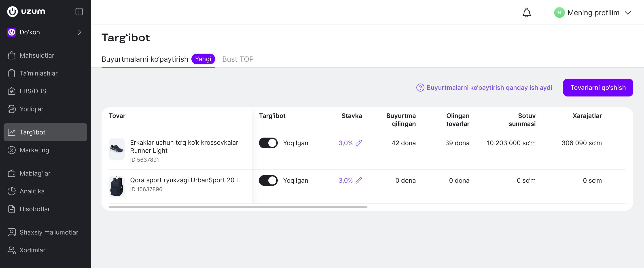Collapse the sidebar with the panel icon
Screen dimensions: 644x268
tap(79, 11)
